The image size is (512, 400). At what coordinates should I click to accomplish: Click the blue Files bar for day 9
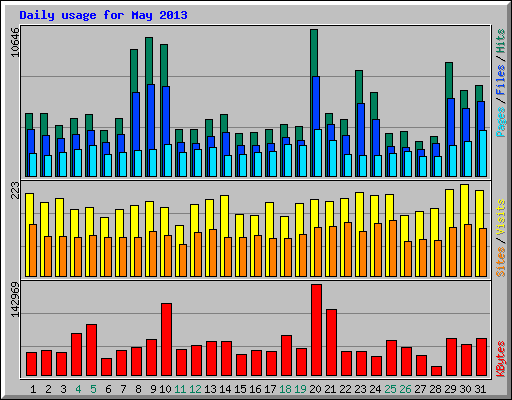[x=151, y=117]
